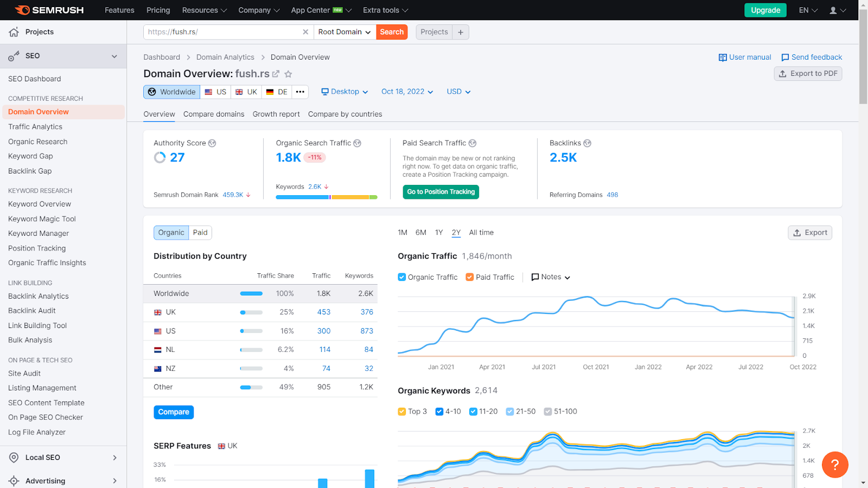Clear the domain search field

pos(305,32)
